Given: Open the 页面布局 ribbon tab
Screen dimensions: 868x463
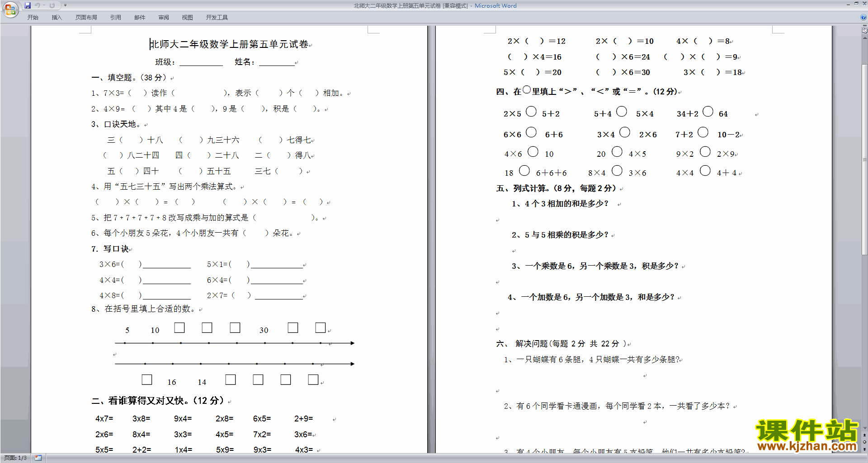Looking at the screenshot, I should coord(86,17).
